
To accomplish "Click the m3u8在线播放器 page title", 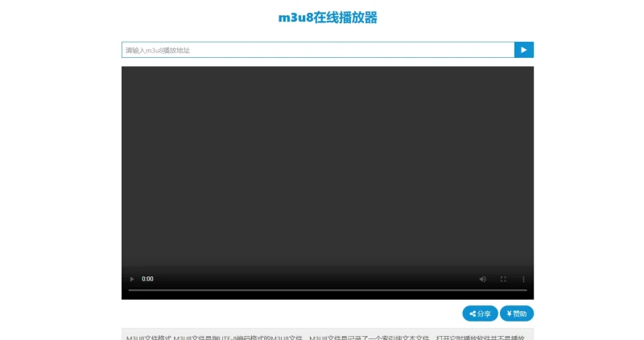I will (x=328, y=18).
